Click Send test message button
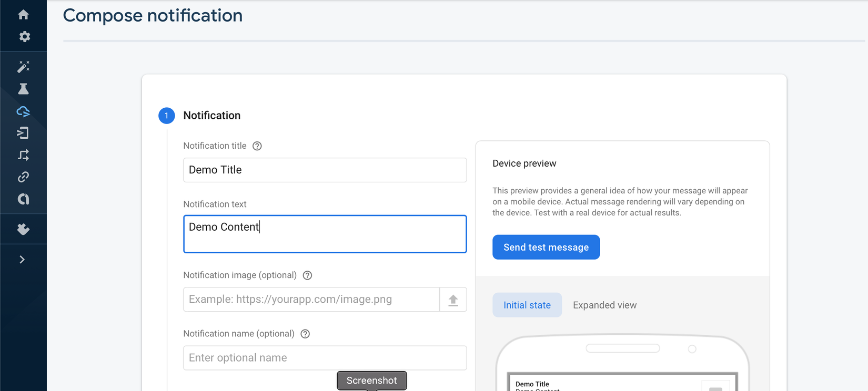This screenshot has width=868, height=391. 546,247
